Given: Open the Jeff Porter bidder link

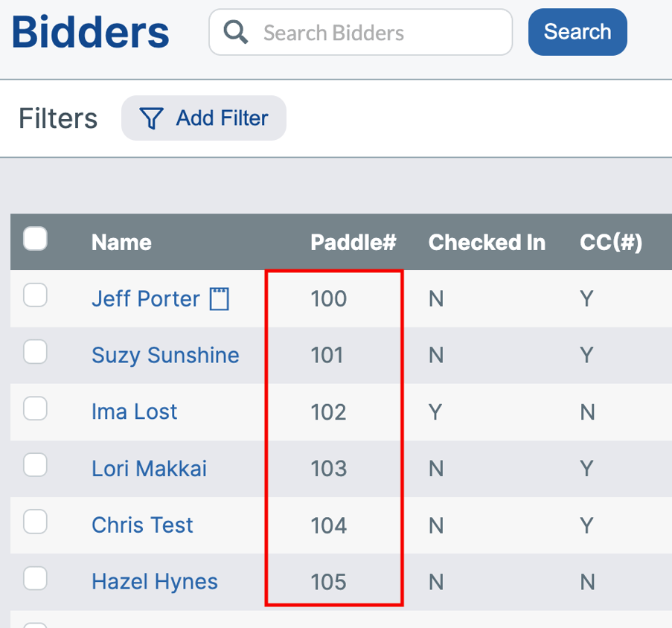Looking at the screenshot, I should click(145, 299).
